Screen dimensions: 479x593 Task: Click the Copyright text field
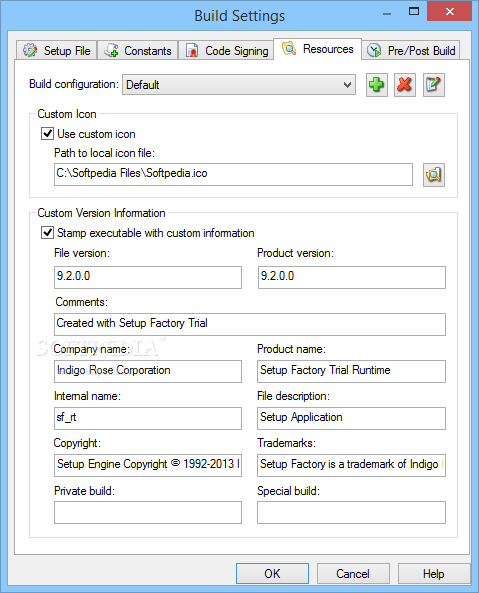pyautogui.click(x=148, y=465)
